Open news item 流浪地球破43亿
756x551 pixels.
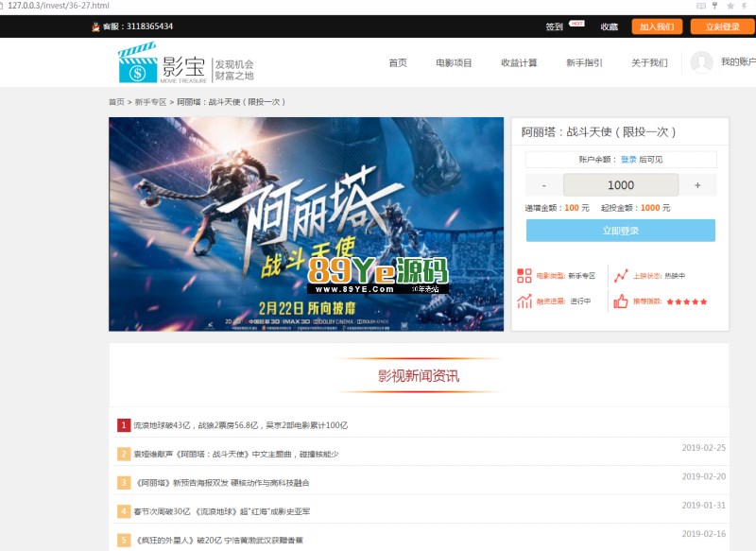coord(241,425)
